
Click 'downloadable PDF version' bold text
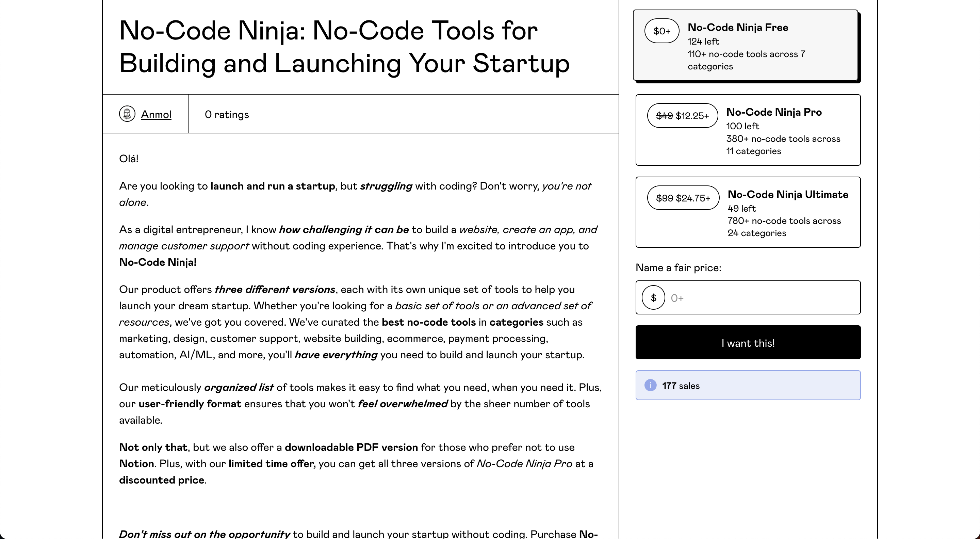(351, 447)
